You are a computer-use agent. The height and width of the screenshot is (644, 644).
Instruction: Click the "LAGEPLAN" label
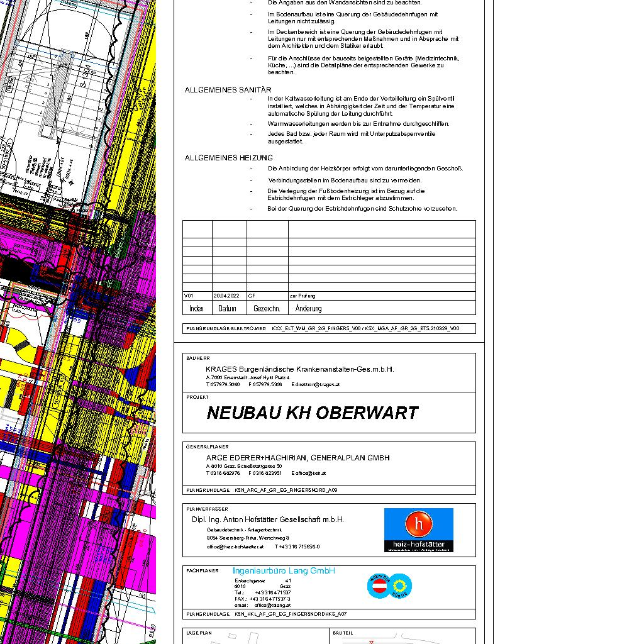tap(199, 633)
